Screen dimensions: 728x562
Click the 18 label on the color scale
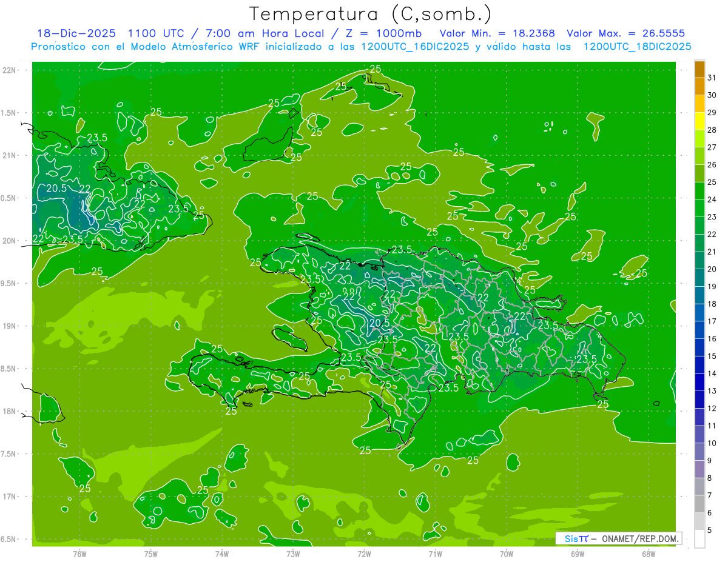(712, 304)
